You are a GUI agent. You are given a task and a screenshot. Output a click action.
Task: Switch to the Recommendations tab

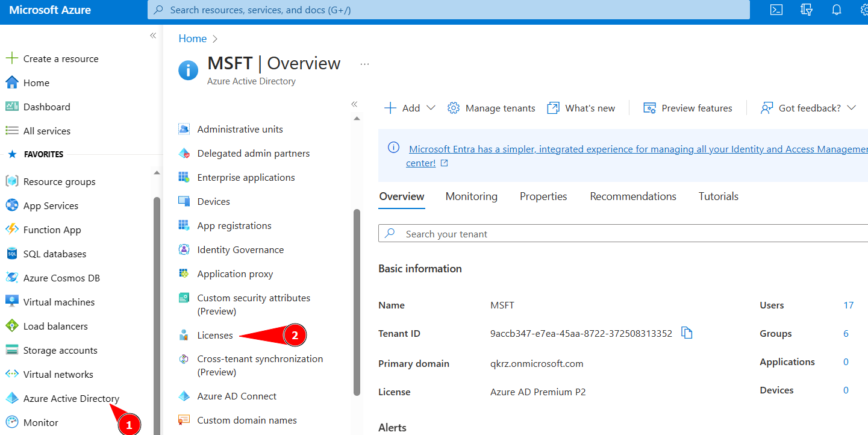coord(633,196)
